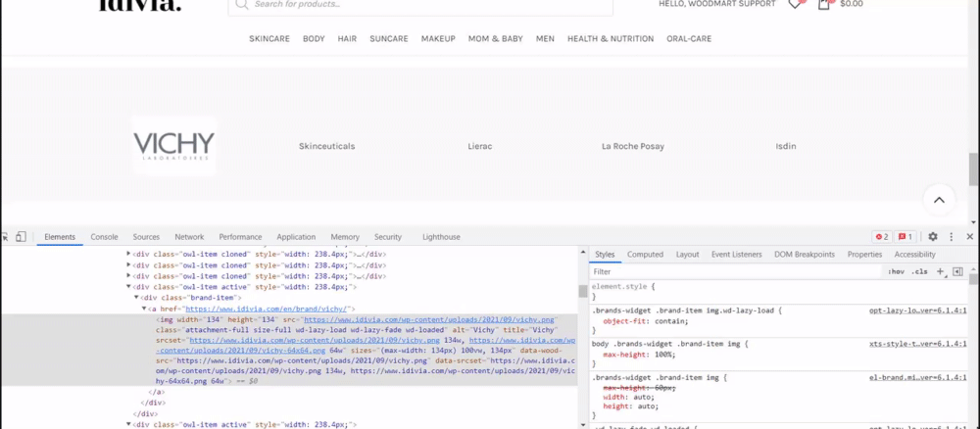The image size is (980, 429).
Task: Expand third owl-item cloned div
Action: (128, 275)
